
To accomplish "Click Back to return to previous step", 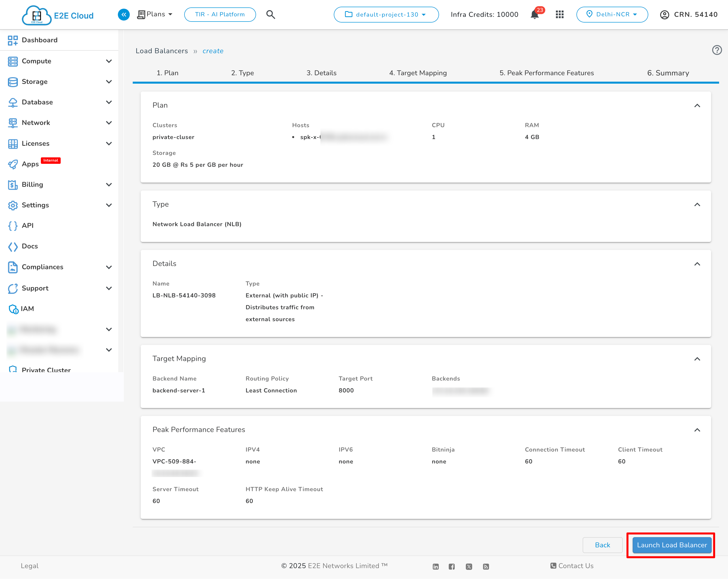I will pos(602,545).
